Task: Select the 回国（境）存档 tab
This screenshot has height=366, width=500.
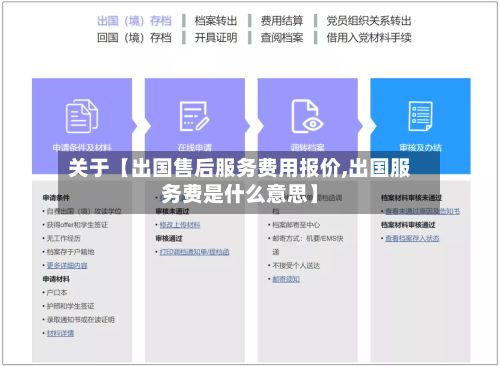Action: click(134, 38)
